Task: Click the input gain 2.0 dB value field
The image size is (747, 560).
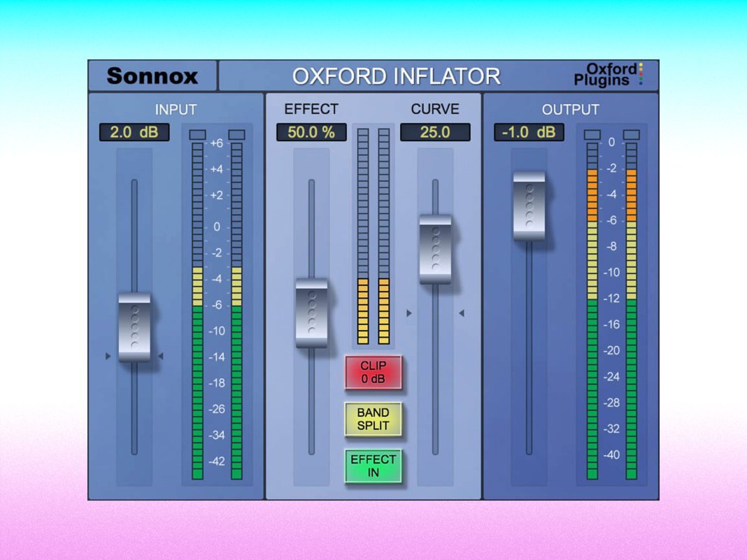Action: [x=134, y=132]
